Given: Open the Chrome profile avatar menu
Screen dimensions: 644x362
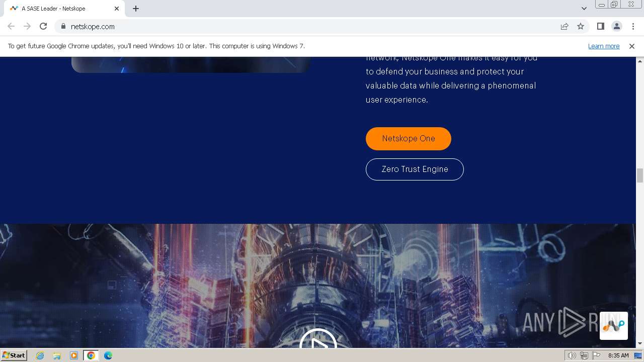Looking at the screenshot, I should (616, 26).
